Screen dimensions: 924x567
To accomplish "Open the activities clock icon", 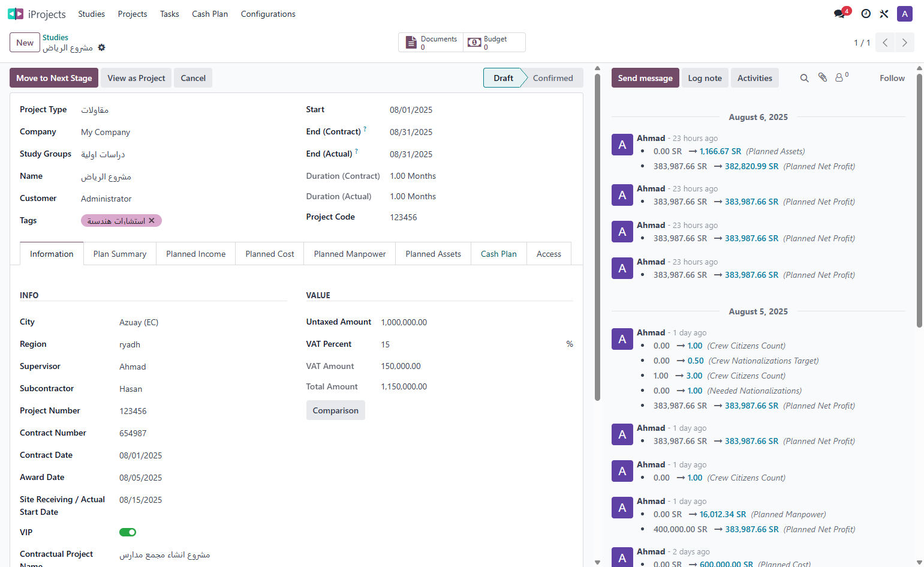I will [866, 14].
